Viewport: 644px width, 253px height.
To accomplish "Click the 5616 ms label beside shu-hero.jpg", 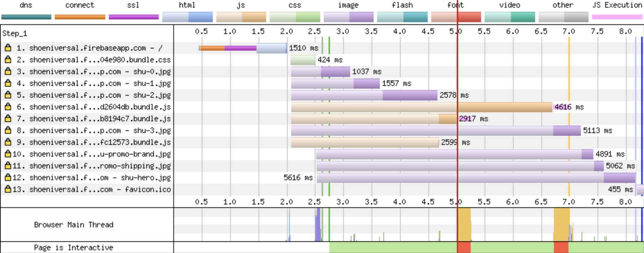I will [298, 177].
